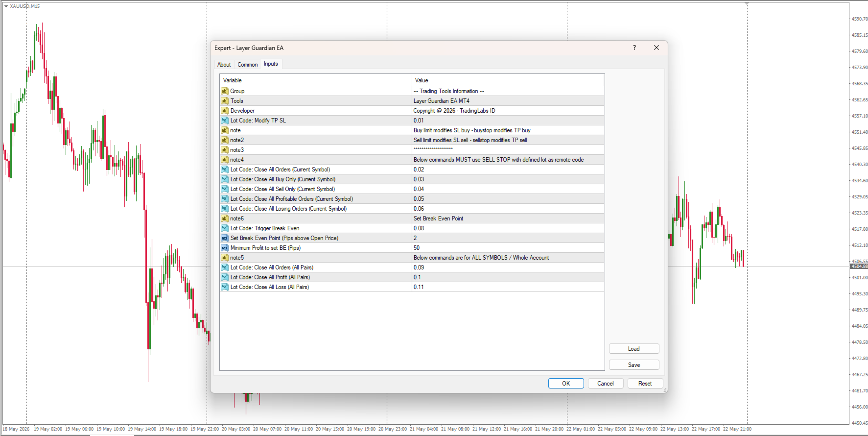This screenshot has width=868, height=436.
Task: Click the icon beside the Developer row
Action: (224, 111)
